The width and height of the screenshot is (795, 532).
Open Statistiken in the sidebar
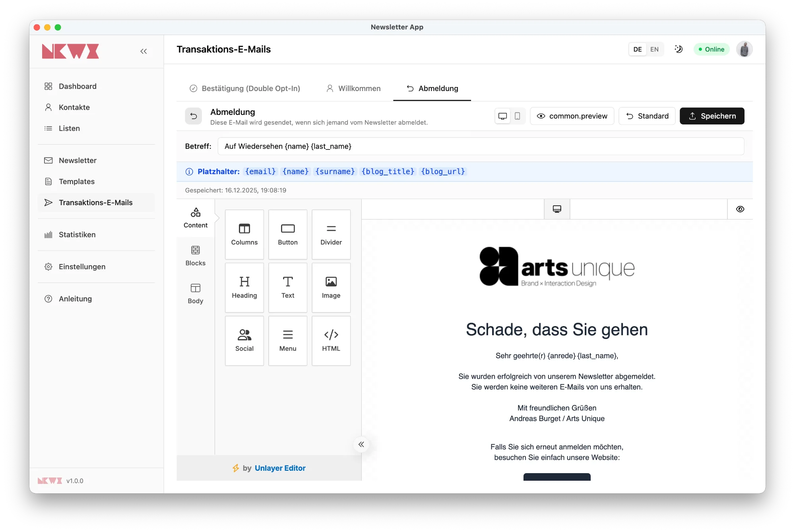(77, 235)
